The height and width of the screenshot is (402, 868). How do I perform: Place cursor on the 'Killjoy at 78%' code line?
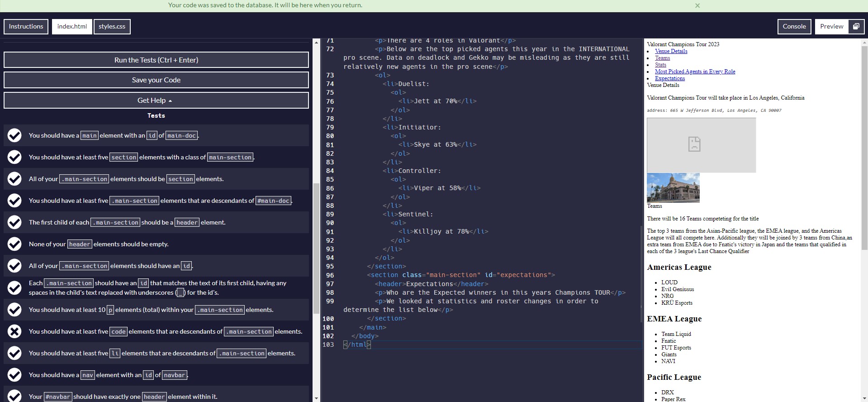pos(443,231)
